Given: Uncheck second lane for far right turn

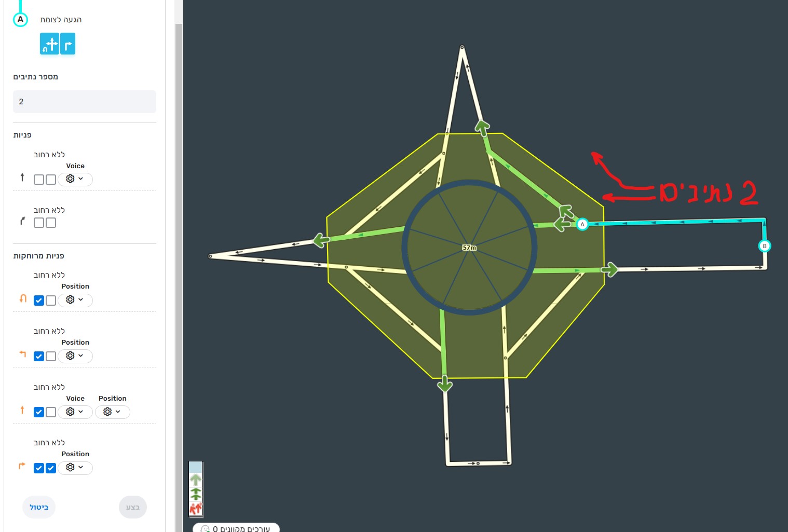Looking at the screenshot, I should point(51,468).
